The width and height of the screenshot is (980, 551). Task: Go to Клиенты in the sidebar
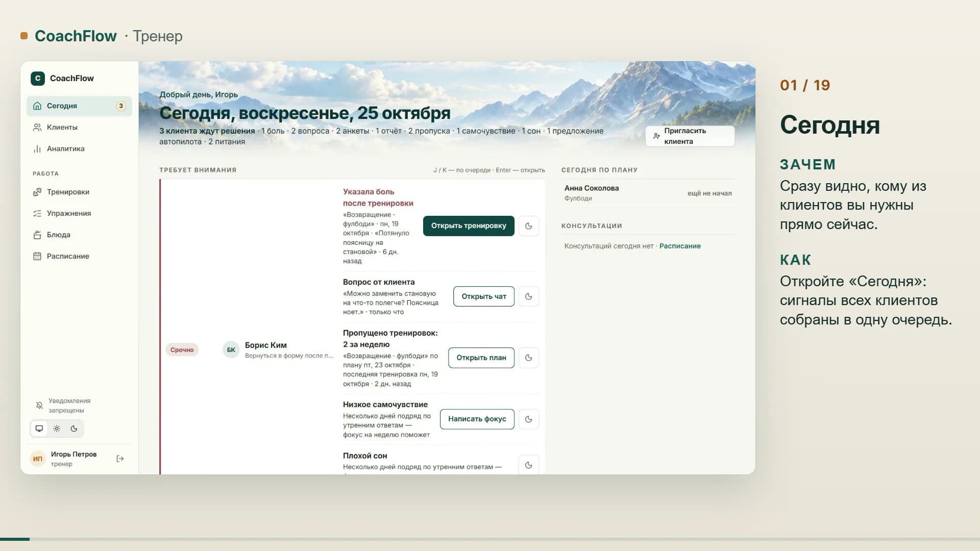point(79,127)
